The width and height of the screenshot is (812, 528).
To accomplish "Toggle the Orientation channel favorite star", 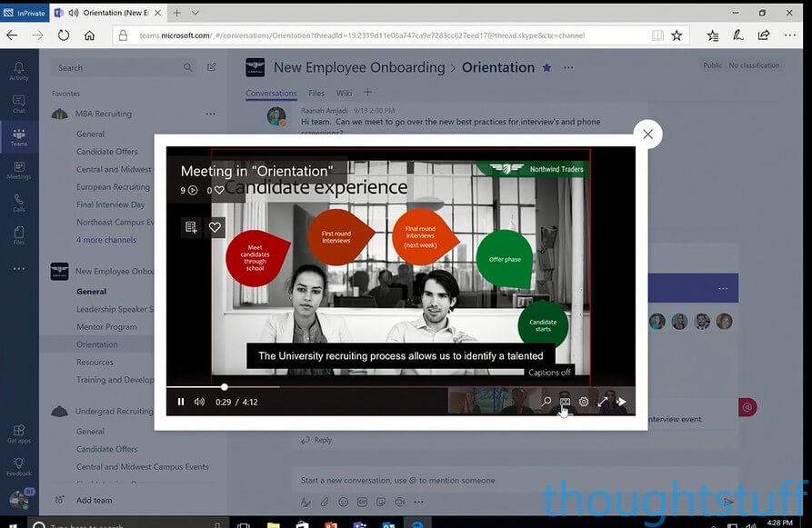I will [546, 67].
